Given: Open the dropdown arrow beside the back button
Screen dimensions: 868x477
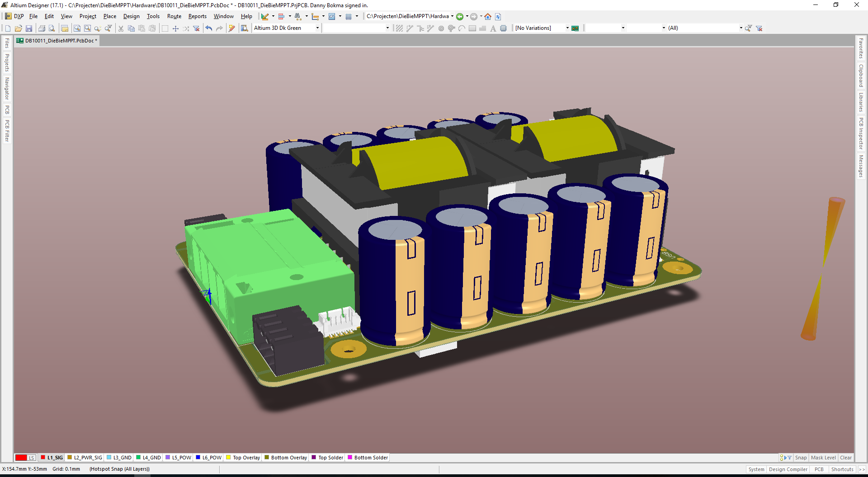Looking at the screenshot, I should point(467,16).
